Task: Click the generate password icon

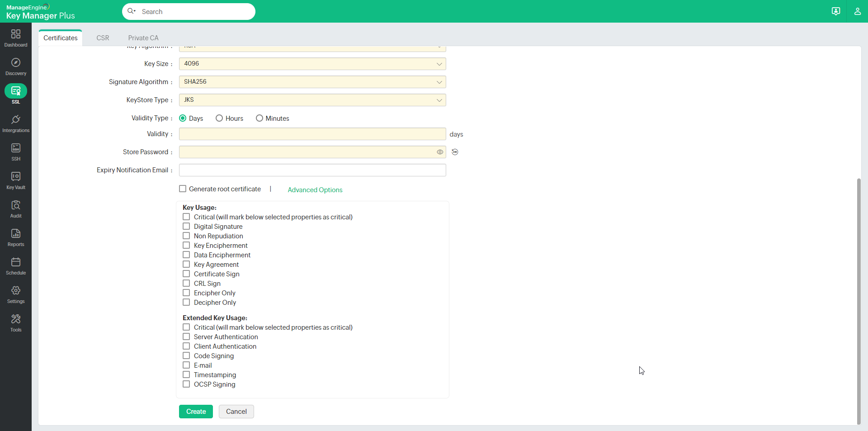Action: click(x=455, y=152)
